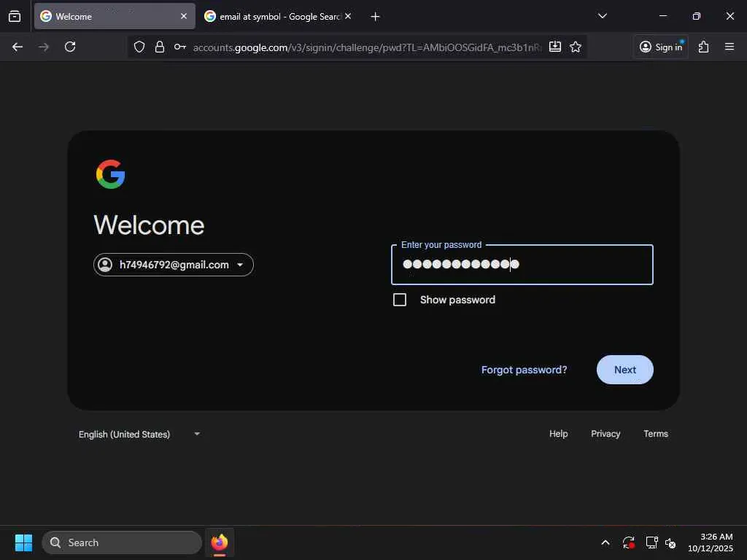Click the taskbar Search box

pyautogui.click(x=122, y=542)
